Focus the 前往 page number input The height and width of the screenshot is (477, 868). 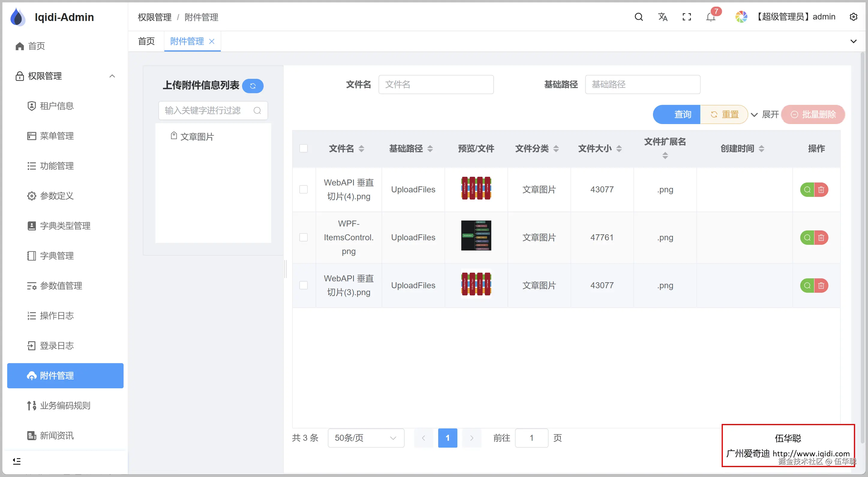click(531, 438)
